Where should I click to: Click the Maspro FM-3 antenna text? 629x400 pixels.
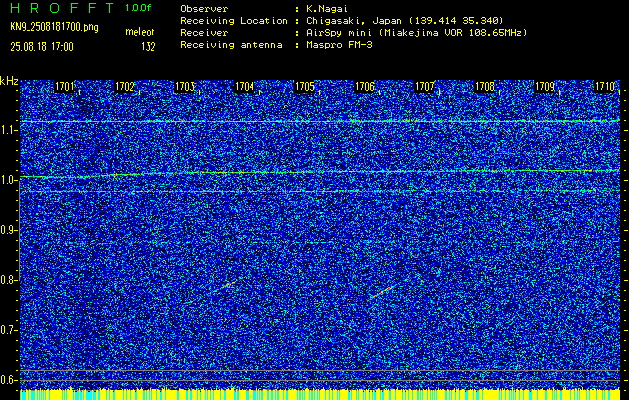point(339,45)
